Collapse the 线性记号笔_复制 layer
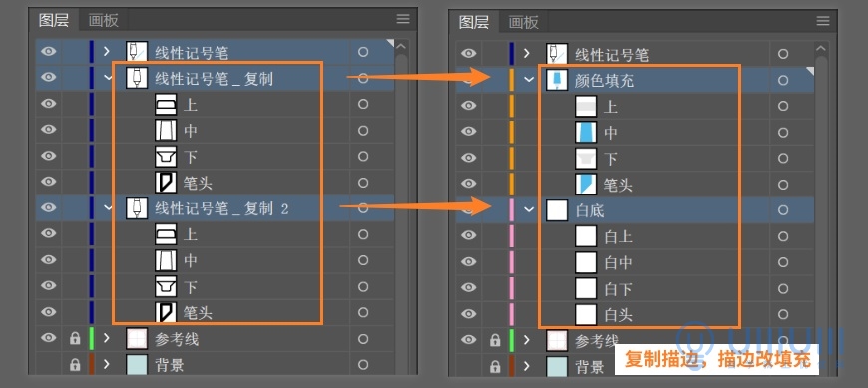This screenshot has width=868, height=388. click(x=108, y=78)
